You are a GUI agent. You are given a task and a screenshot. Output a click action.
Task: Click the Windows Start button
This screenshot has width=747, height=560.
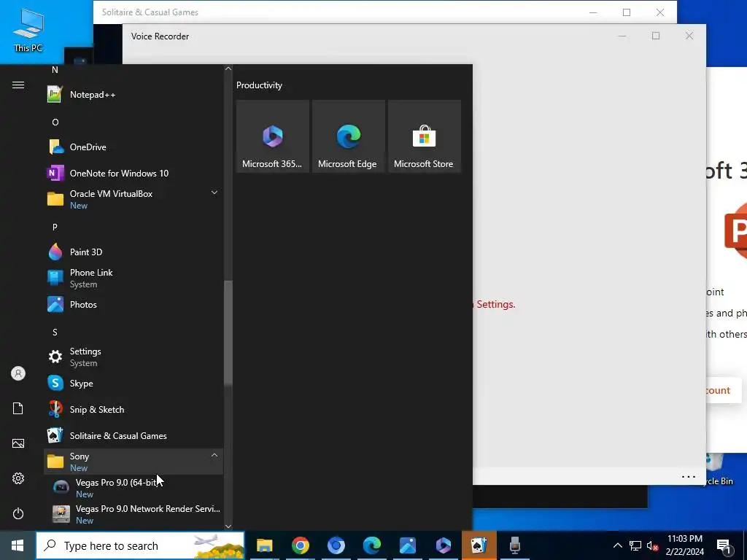tap(18, 545)
